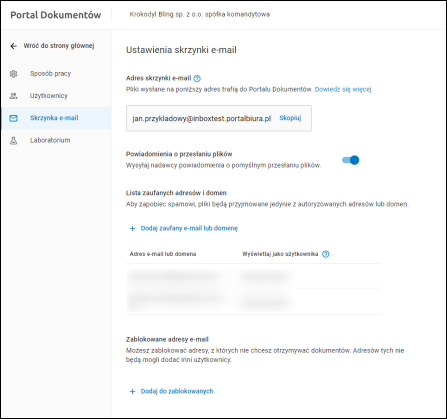Click Zablokowane adresy e-mail heading
This screenshot has width=447, height=419.
(167, 339)
